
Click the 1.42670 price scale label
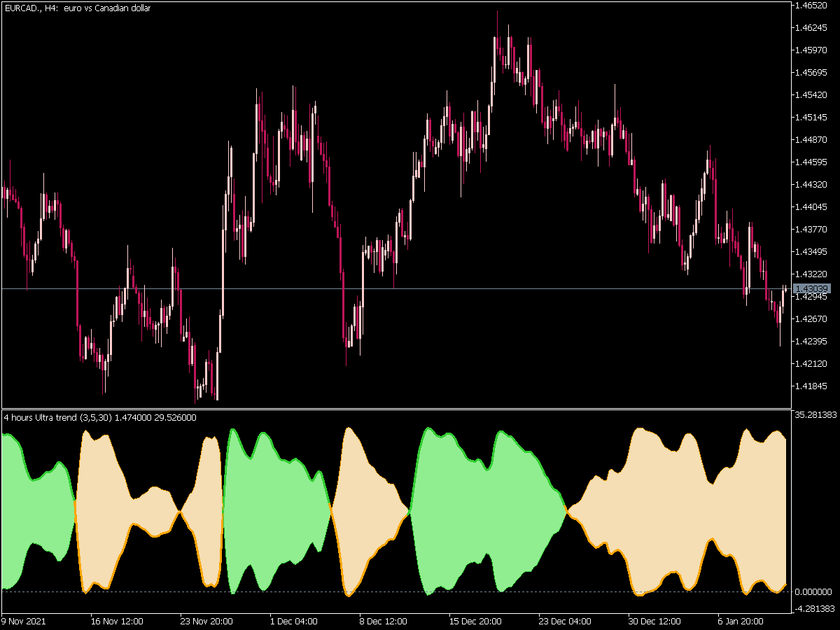(x=812, y=318)
